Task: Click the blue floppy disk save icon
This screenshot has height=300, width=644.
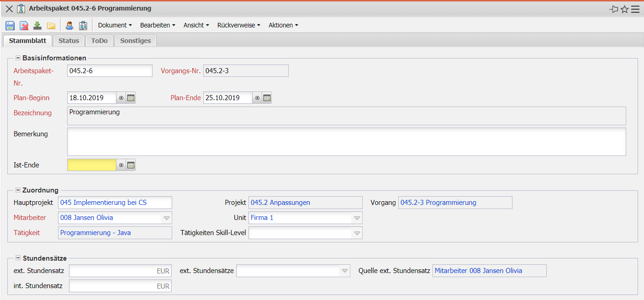Action: coord(10,26)
